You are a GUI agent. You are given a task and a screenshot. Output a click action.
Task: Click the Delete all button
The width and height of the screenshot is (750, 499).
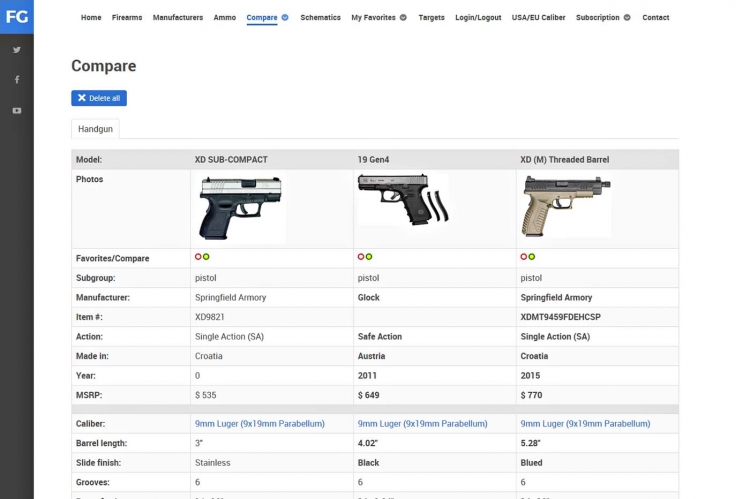[99, 98]
